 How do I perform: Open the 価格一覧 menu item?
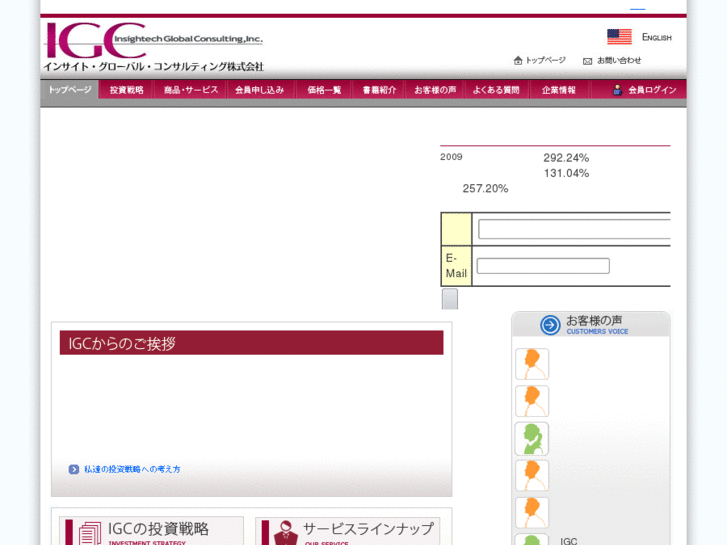click(324, 90)
